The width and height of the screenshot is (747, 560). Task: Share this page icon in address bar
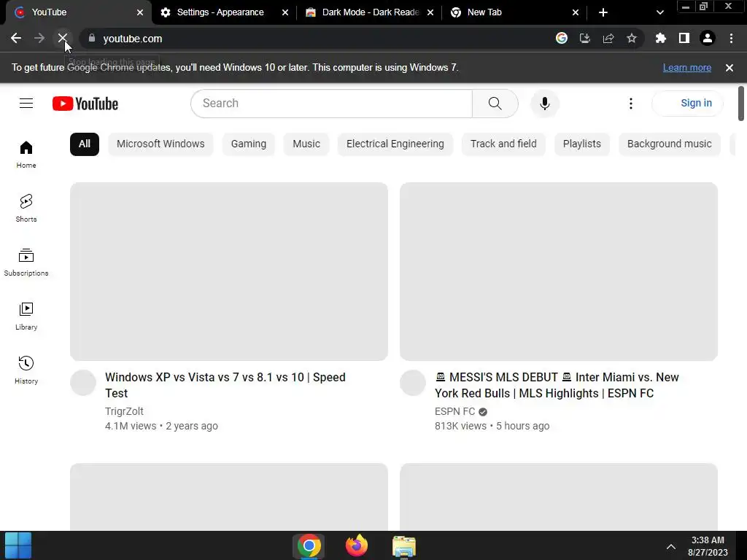[608, 38]
